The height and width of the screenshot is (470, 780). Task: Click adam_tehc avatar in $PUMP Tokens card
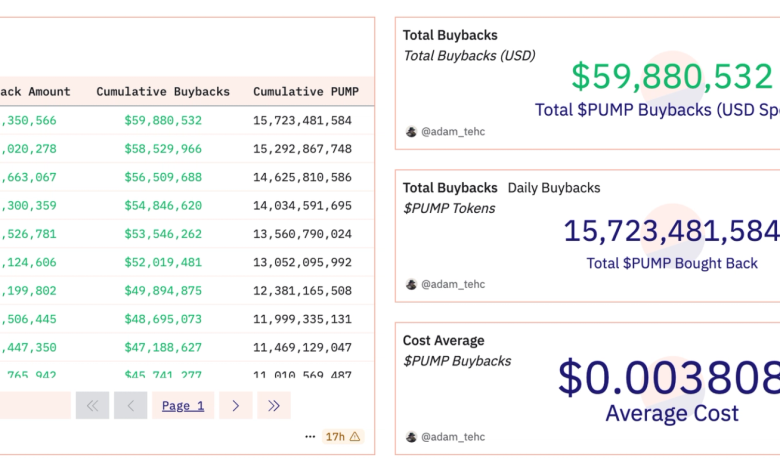411,284
